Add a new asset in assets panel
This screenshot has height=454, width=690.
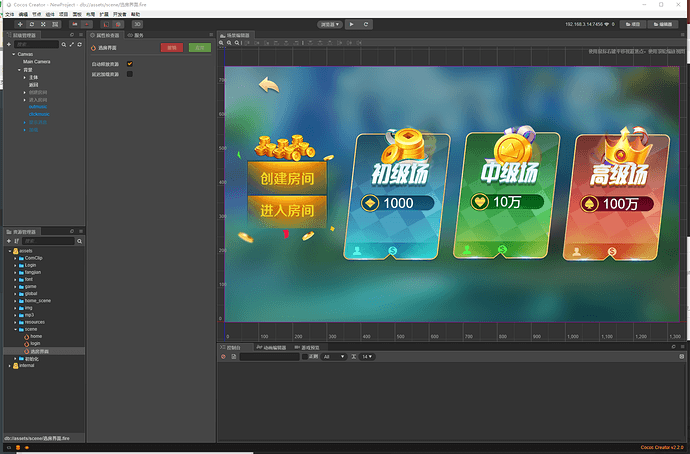tap(9, 241)
